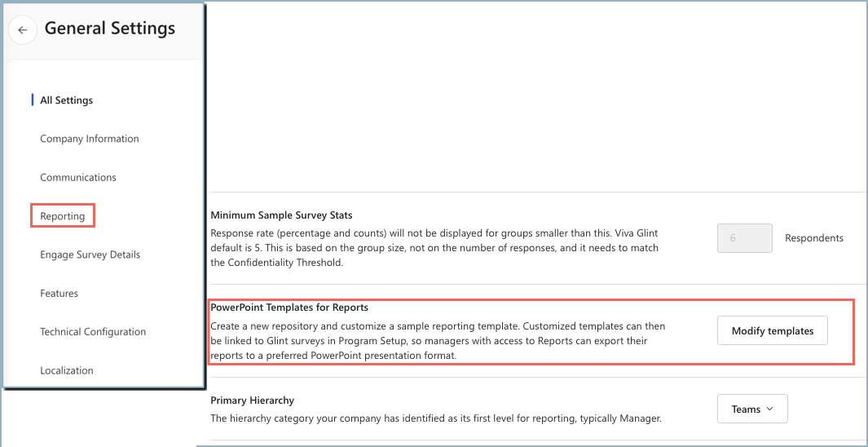Click the PowerPoint templates description paragraph

coord(438,341)
